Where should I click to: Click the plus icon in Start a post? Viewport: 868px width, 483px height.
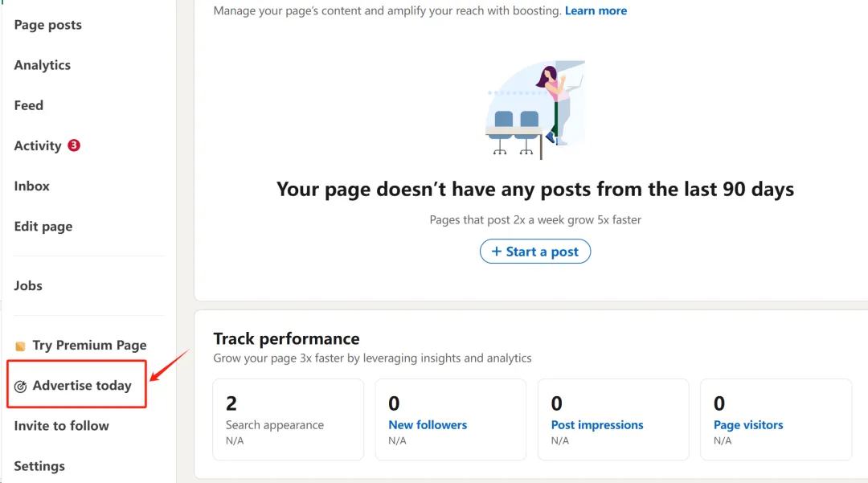pos(496,252)
